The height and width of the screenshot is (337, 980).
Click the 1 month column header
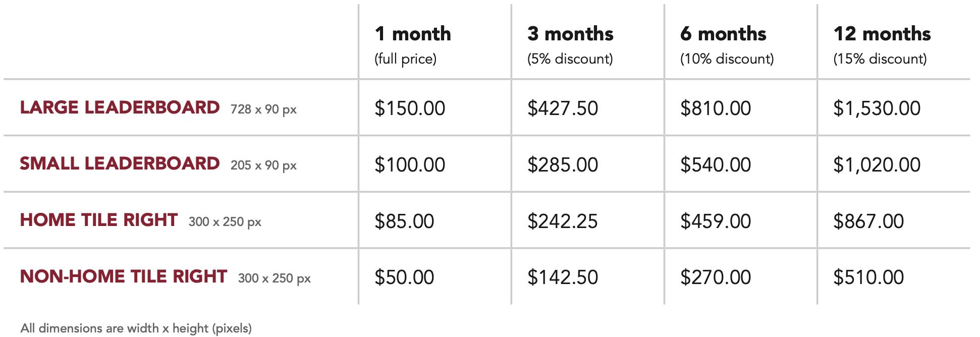tap(412, 34)
